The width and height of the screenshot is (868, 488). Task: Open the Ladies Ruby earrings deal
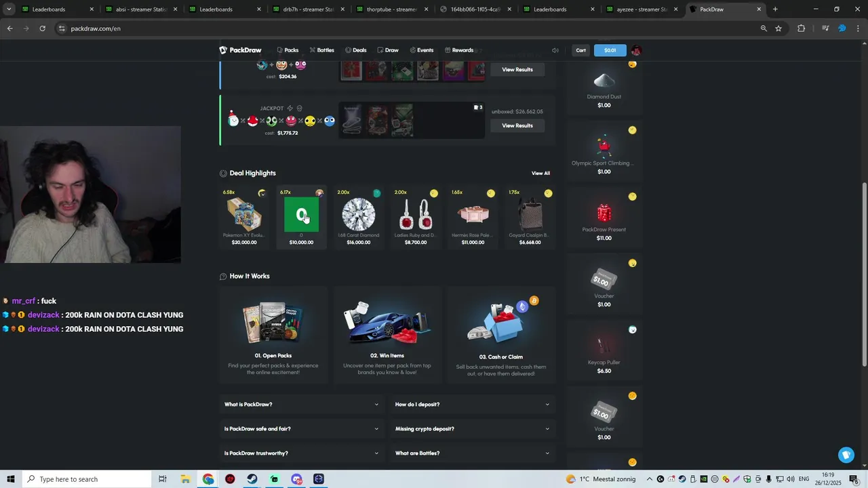[x=416, y=218]
